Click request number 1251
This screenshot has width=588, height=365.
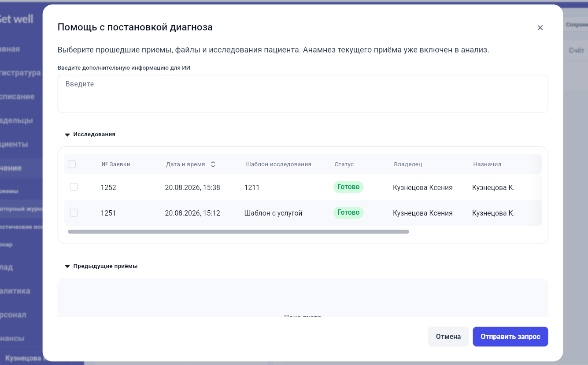(108, 213)
